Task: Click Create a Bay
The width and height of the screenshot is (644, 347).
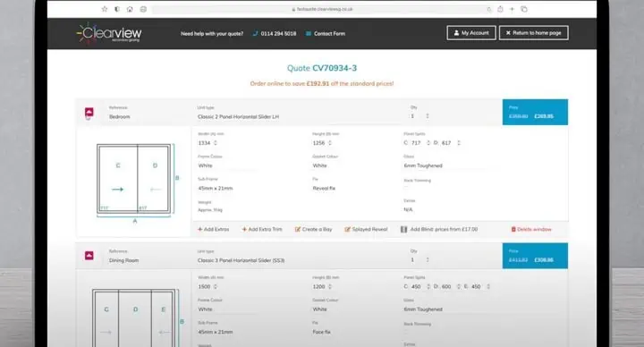Action: (x=313, y=229)
